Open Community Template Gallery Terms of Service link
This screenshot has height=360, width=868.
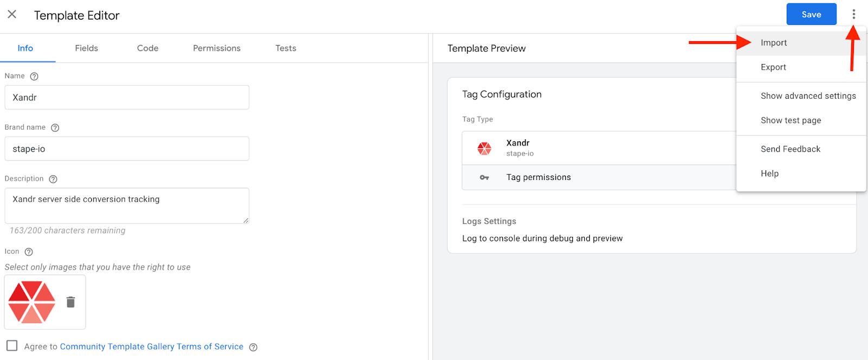[151, 346]
